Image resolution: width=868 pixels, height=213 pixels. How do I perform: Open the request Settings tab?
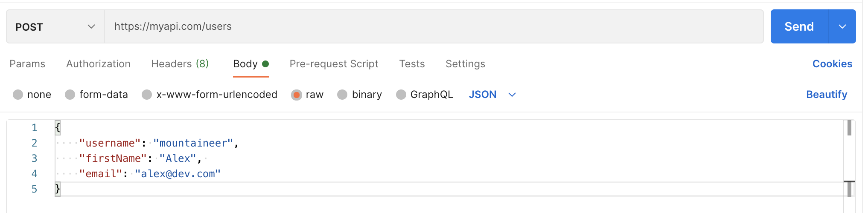tap(465, 64)
